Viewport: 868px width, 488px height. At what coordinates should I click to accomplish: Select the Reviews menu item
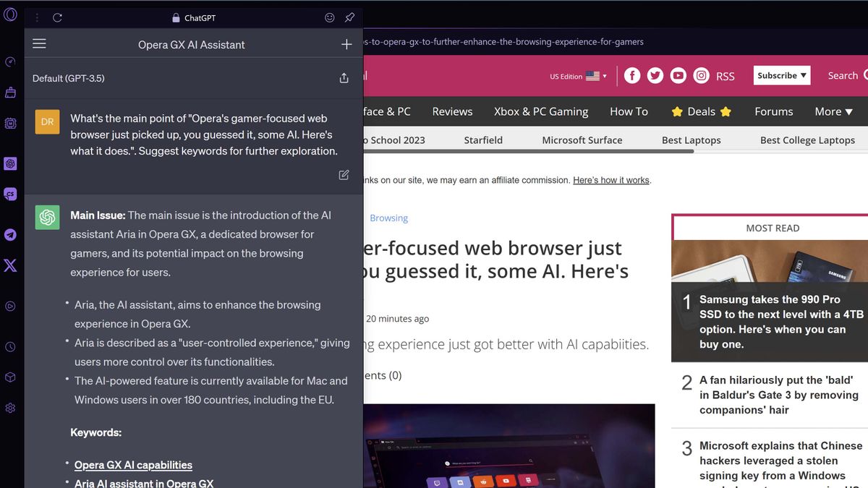[x=452, y=111]
